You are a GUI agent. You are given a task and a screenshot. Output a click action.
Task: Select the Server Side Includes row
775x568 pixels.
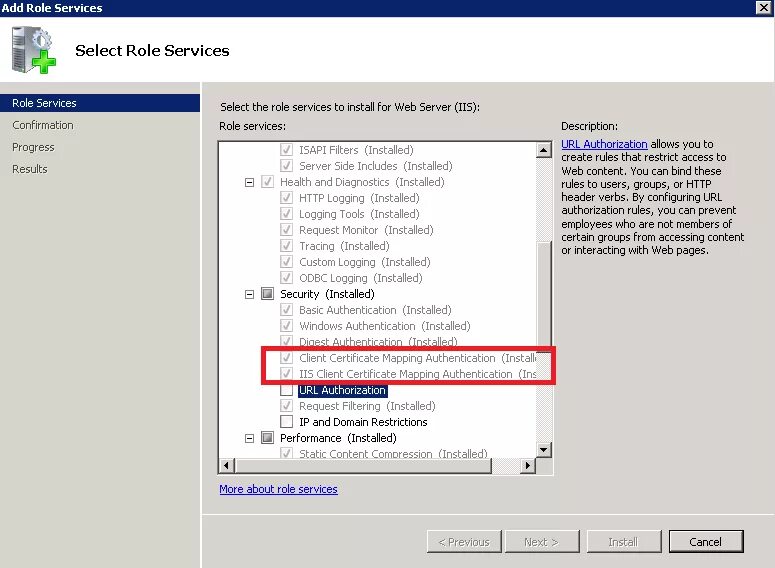click(376, 166)
